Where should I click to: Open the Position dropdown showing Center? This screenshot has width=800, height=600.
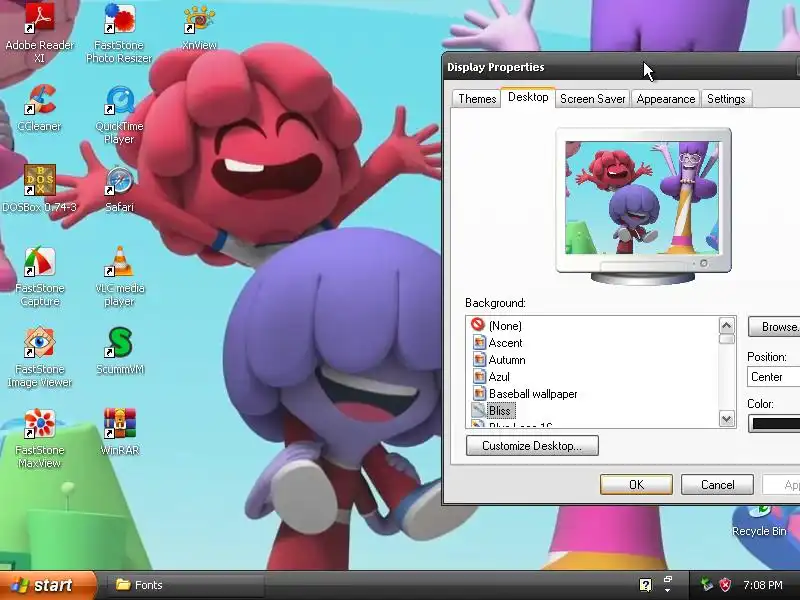pos(773,377)
